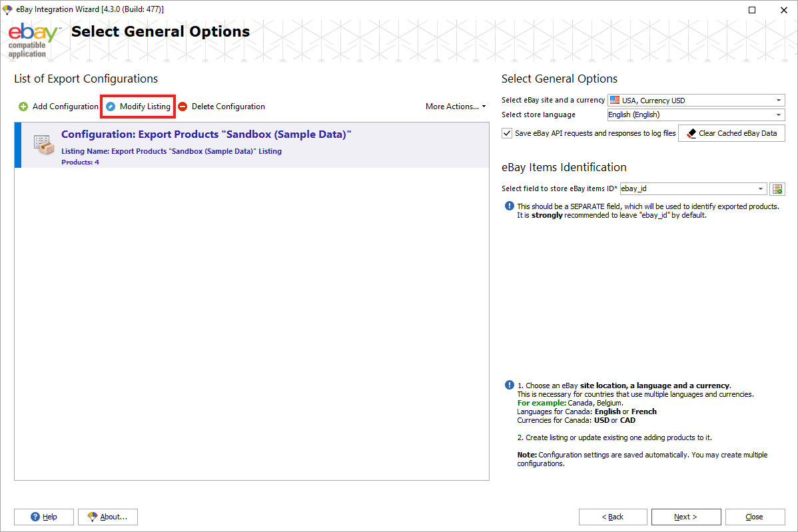Go back with the Back button
Viewport: 798px width, 532px height.
click(x=613, y=517)
